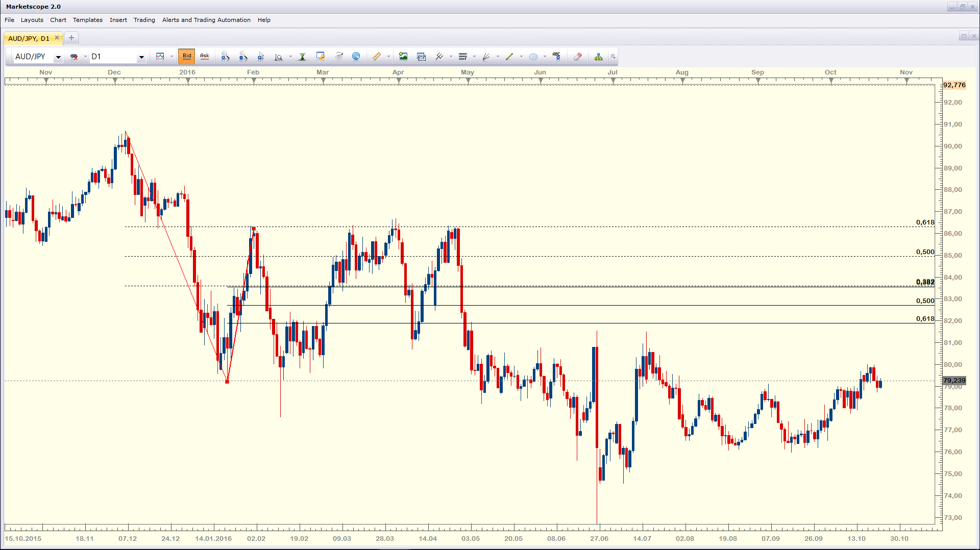Image resolution: width=980 pixels, height=550 pixels.
Task: Click the 92,776 top price label
Action: coord(954,85)
